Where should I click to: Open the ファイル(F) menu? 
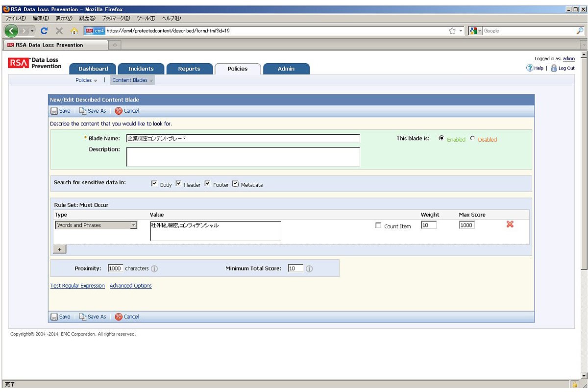(16, 18)
